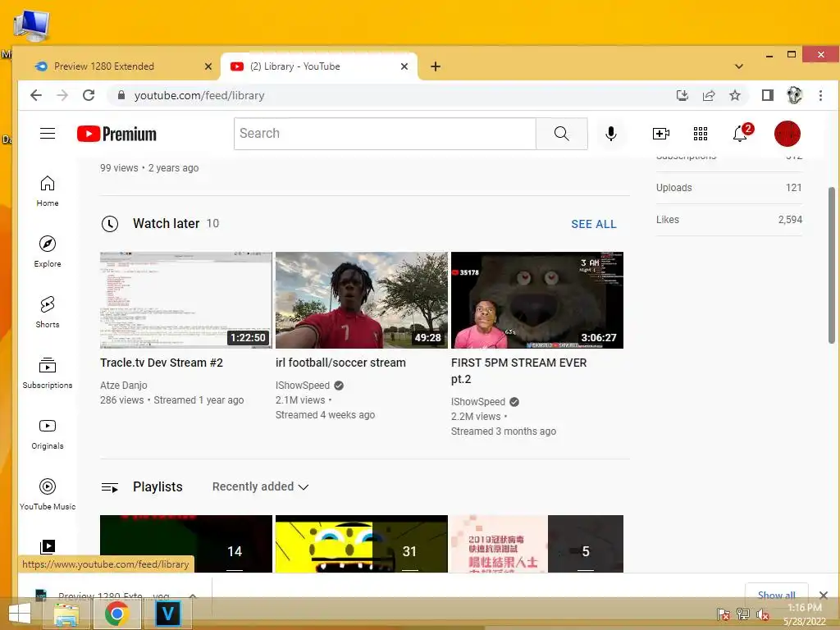Open the playlist thumbnail with 31 videos
840x630 pixels.
click(362, 544)
